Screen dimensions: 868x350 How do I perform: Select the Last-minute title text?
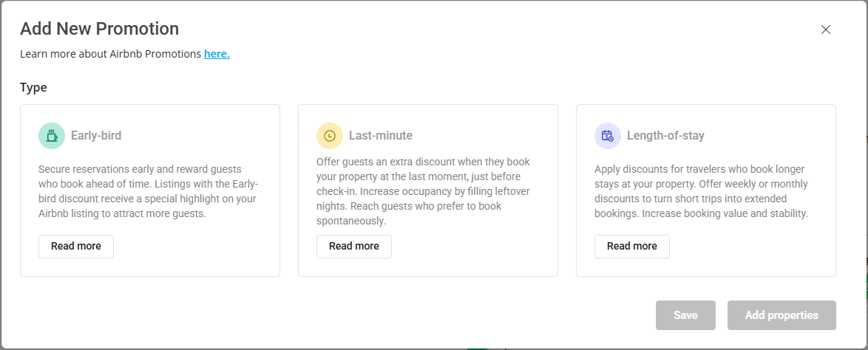381,136
